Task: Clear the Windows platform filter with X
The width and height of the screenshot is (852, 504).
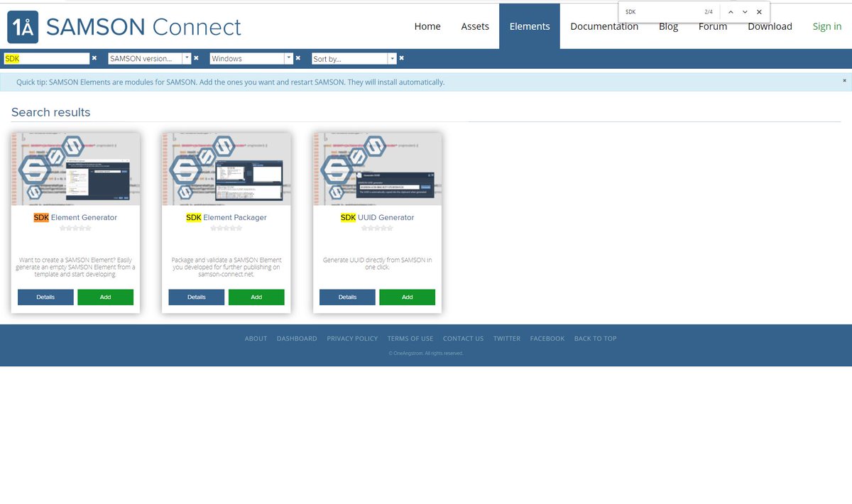Action: (x=298, y=58)
